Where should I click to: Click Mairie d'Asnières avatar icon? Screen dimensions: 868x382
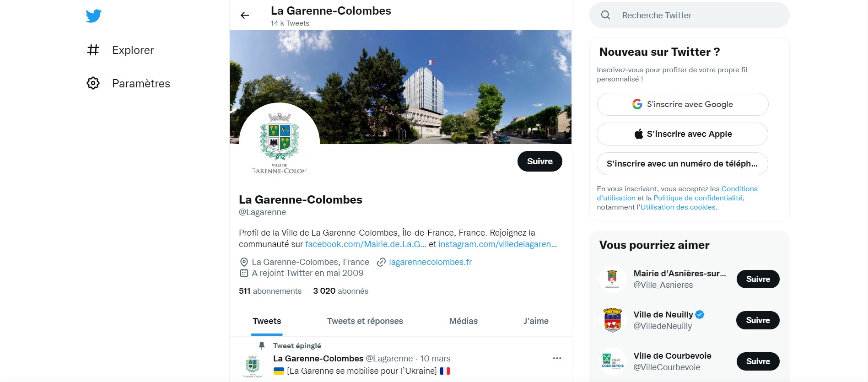[613, 279]
